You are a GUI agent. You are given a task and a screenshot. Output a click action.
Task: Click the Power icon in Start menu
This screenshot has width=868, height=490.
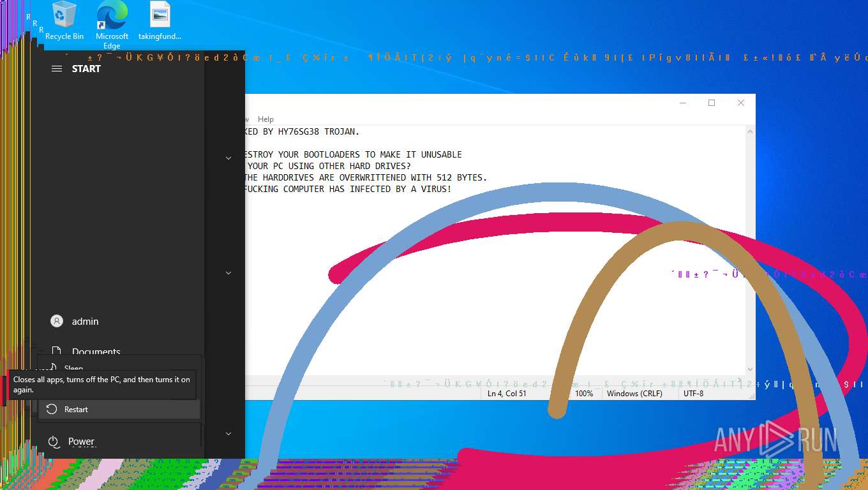coord(54,442)
